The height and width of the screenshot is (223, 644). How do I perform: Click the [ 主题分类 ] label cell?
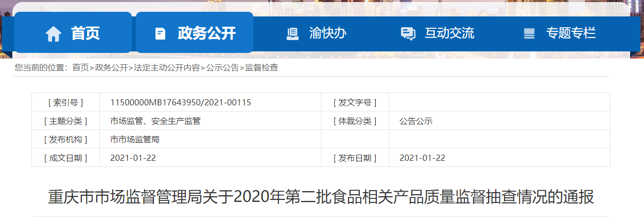tap(65, 121)
